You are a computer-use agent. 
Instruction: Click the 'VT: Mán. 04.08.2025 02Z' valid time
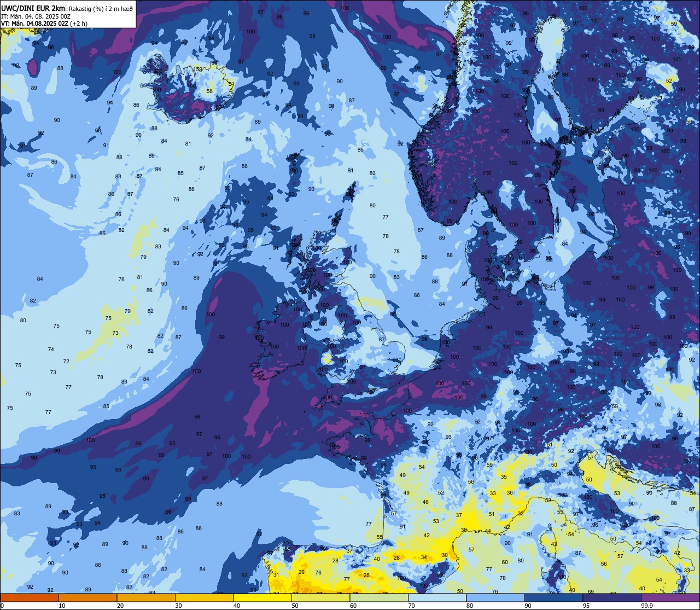(34, 24)
